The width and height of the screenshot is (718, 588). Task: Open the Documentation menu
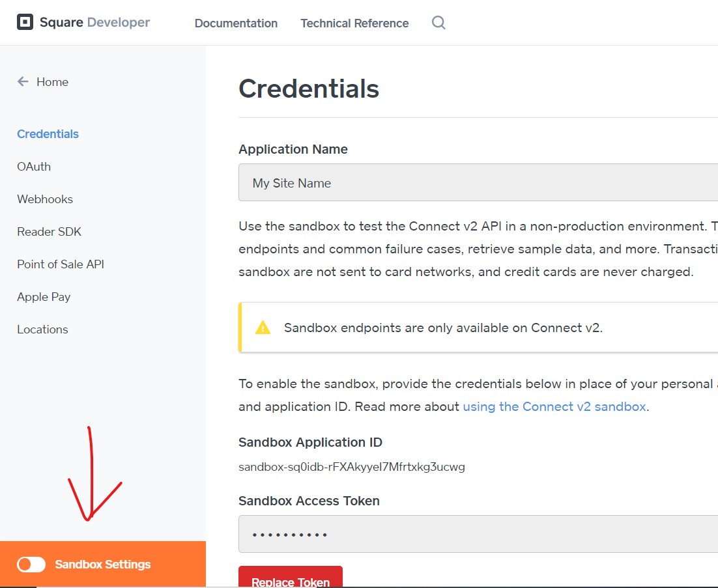[x=236, y=23]
